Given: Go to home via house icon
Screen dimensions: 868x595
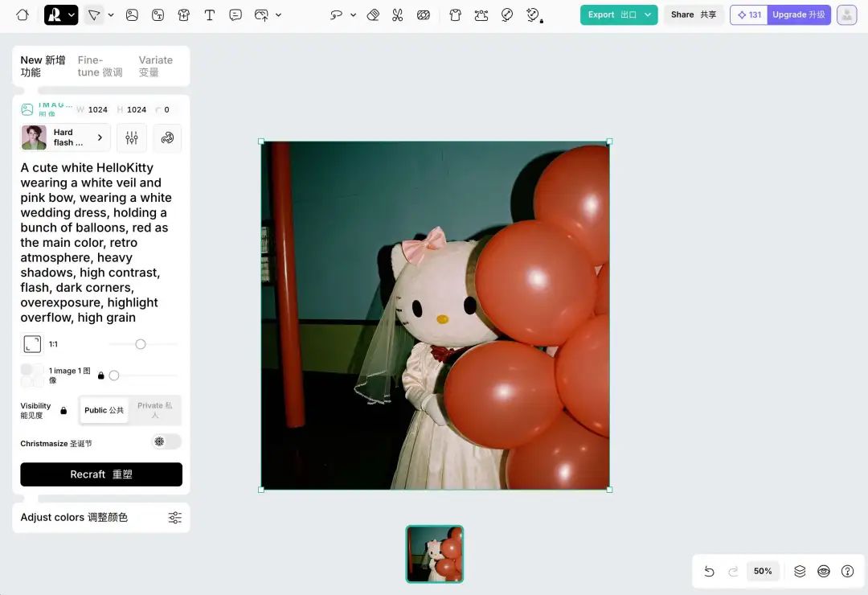Looking at the screenshot, I should (23, 15).
